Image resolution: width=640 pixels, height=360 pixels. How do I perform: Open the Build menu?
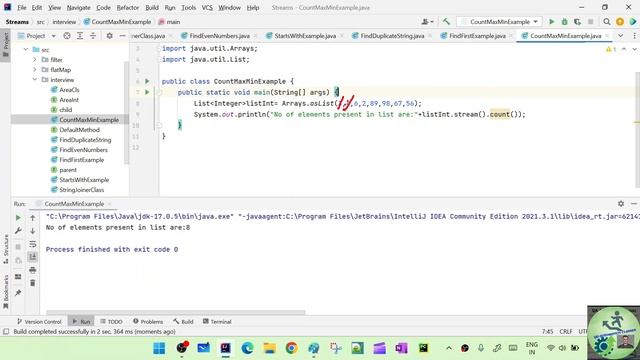(152, 7)
